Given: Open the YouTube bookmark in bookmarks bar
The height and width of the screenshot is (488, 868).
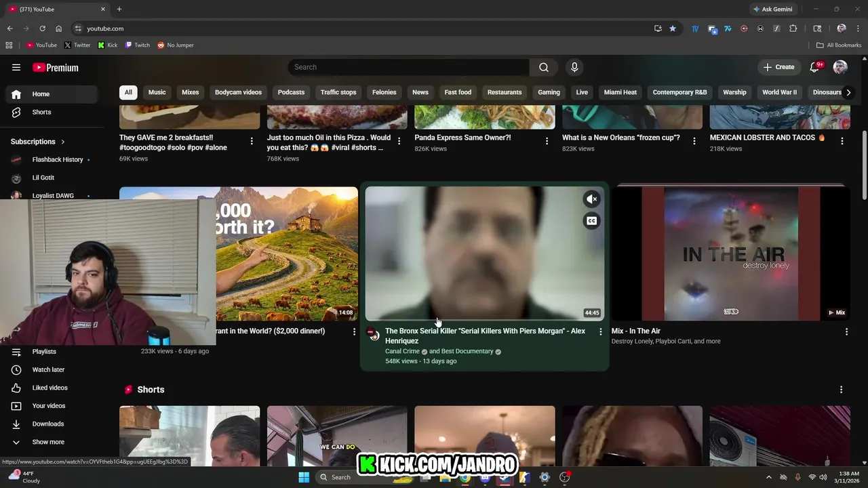Looking at the screenshot, I should tap(41, 45).
